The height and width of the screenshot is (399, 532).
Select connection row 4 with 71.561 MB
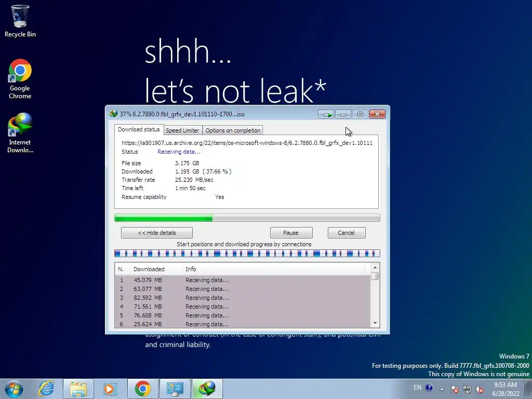click(243, 307)
